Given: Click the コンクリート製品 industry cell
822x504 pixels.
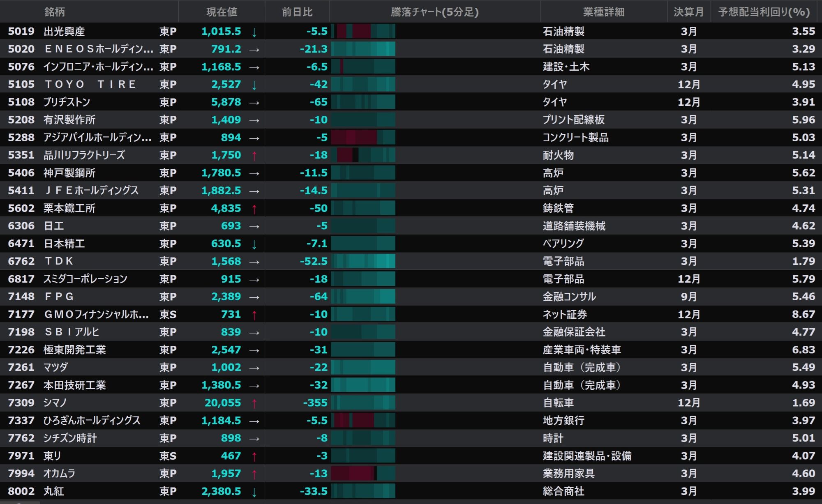Looking at the screenshot, I should (575, 137).
